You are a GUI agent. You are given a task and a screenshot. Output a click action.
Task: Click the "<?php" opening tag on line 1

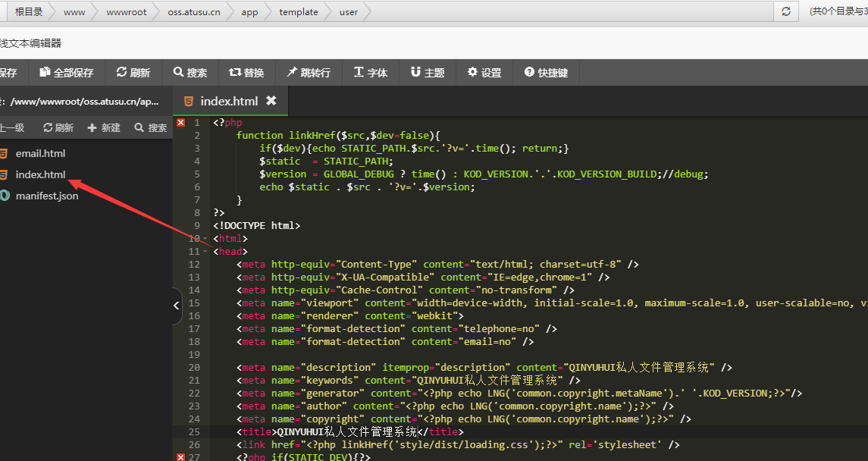227,122
